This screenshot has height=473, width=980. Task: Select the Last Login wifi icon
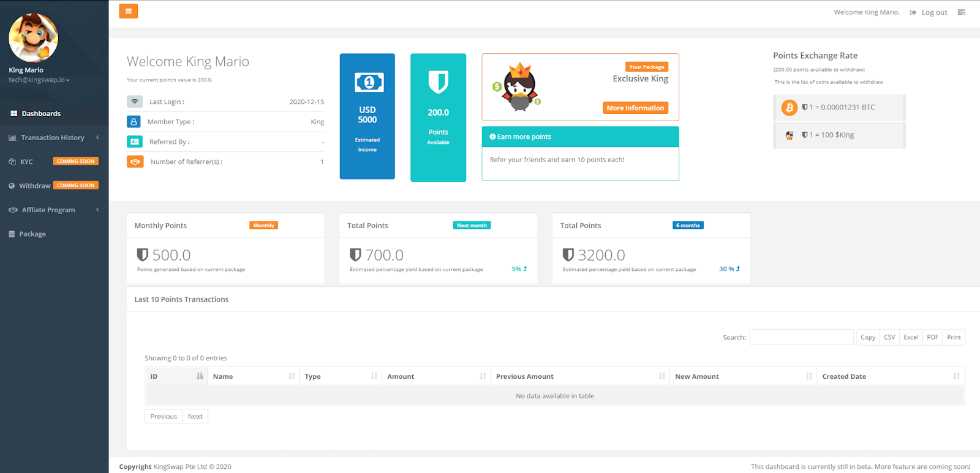tap(135, 102)
